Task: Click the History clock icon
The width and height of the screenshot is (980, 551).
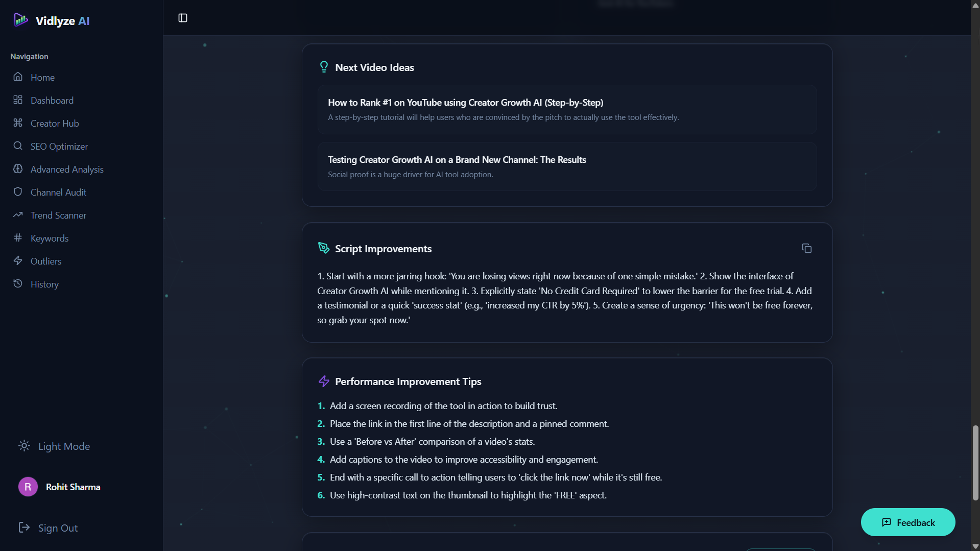Action: [x=18, y=284]
